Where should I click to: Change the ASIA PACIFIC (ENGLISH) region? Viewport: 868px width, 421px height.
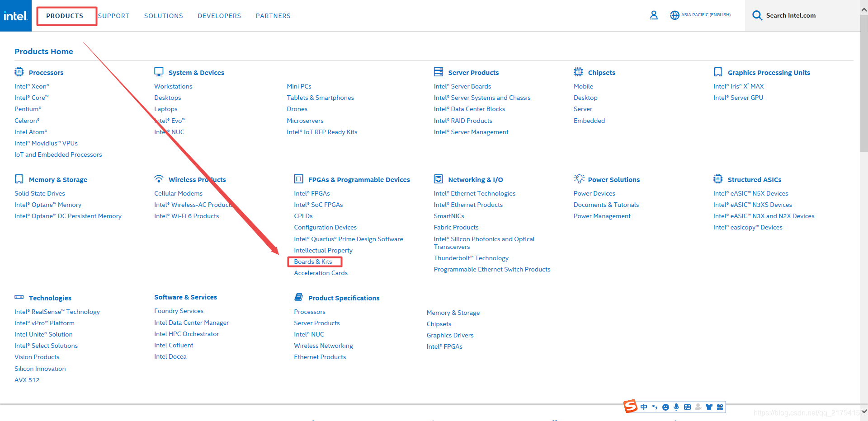[706, 15]
